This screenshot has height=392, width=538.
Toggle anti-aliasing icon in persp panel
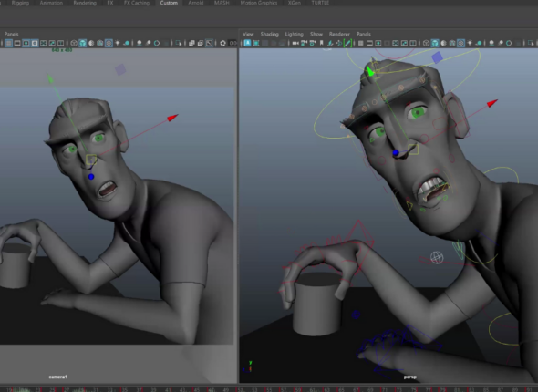coord(509,43)
